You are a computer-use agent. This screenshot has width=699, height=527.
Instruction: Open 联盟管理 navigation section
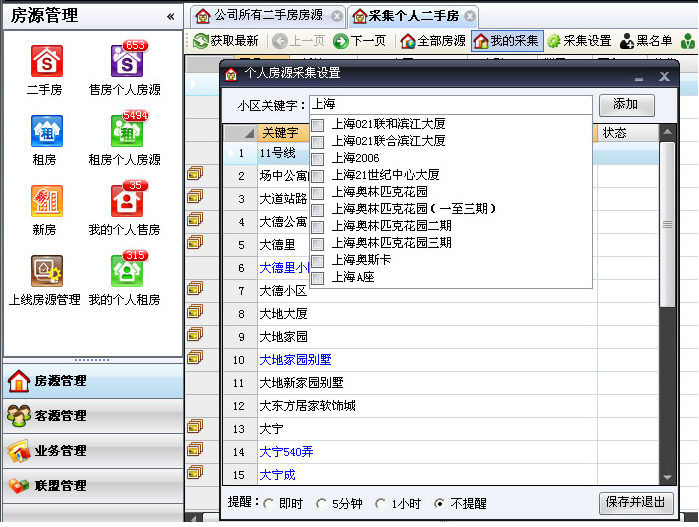pos(93,485)
